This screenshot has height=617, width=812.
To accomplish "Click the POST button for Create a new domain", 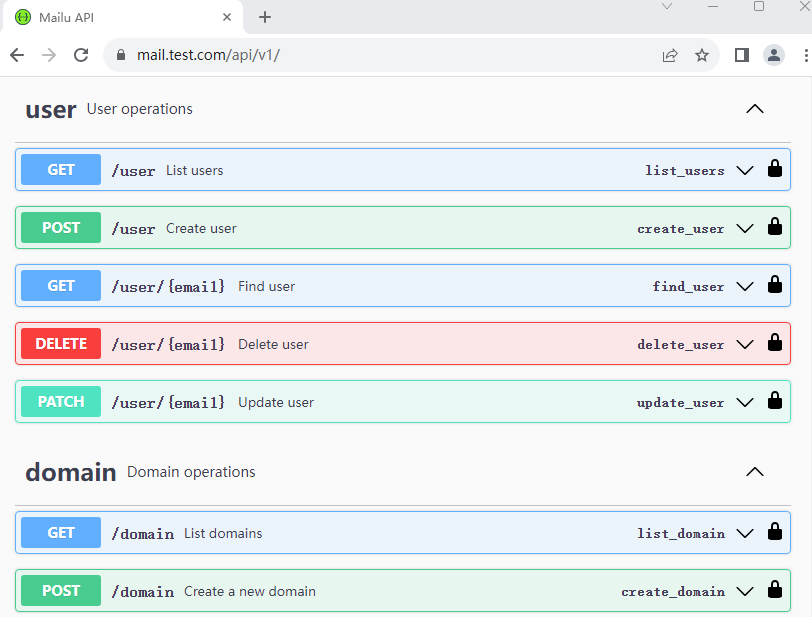I will click(x=61, y=591).
